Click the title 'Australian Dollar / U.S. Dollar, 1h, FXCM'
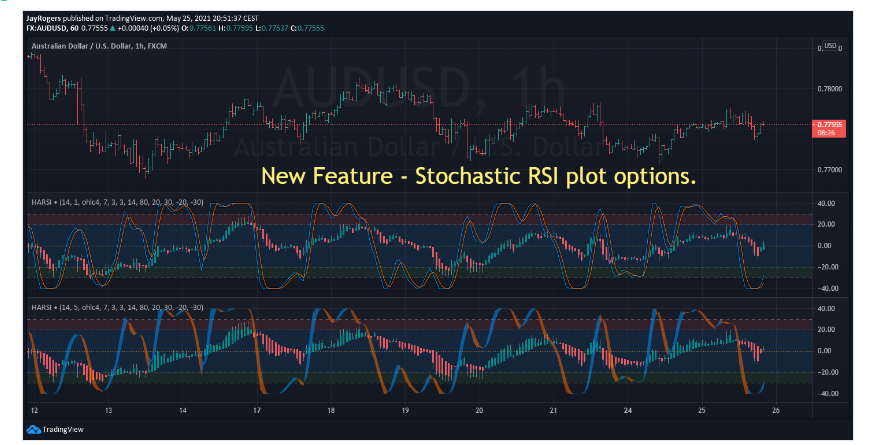Viewport: 877px width, 445px height. pyautogui.click(x=99, y=46)
